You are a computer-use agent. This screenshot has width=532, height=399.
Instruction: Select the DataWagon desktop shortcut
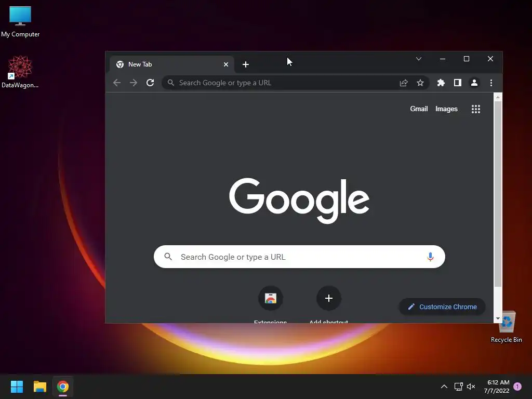[x=20, y=72]
